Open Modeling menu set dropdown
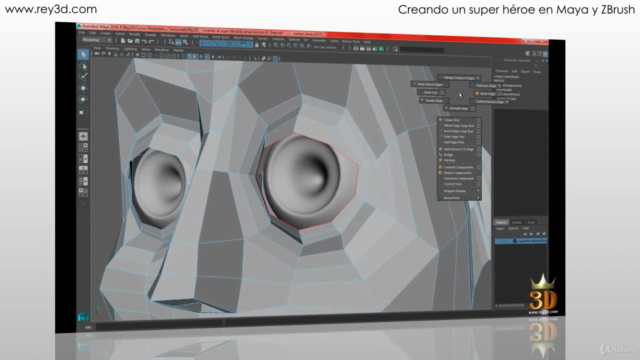 (x=96, y=40)
